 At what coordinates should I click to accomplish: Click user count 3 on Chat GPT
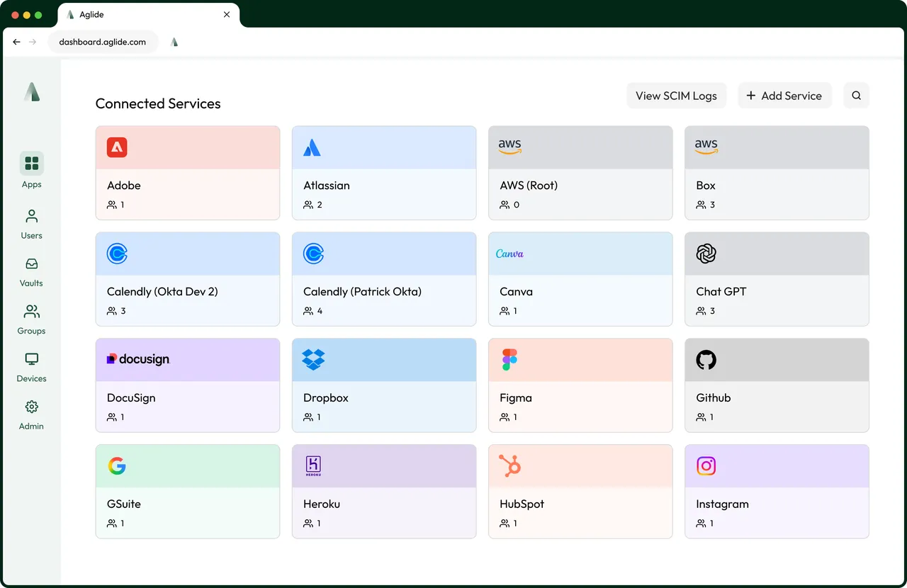click(x=712, y=311)
